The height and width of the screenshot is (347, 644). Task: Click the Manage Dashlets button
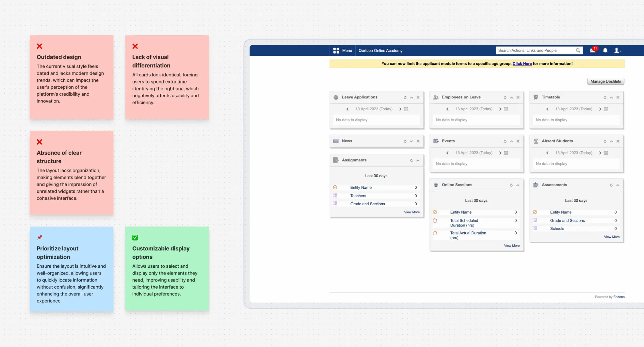(606, 81)
